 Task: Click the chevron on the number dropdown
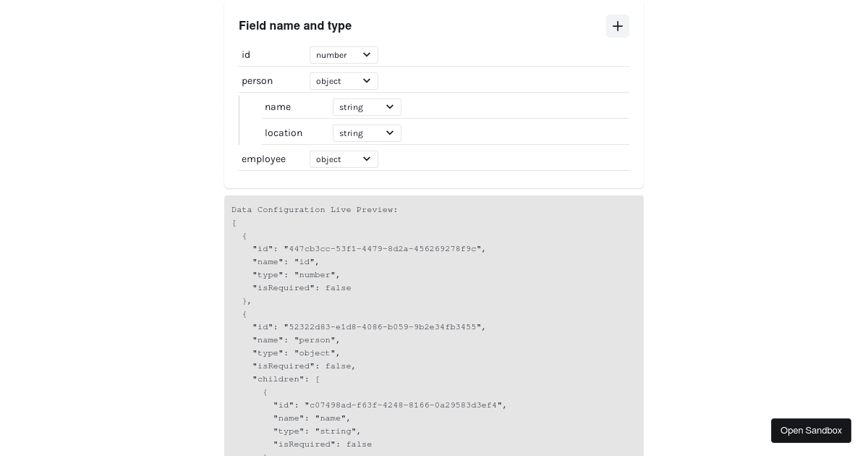[x=367, y=55]
